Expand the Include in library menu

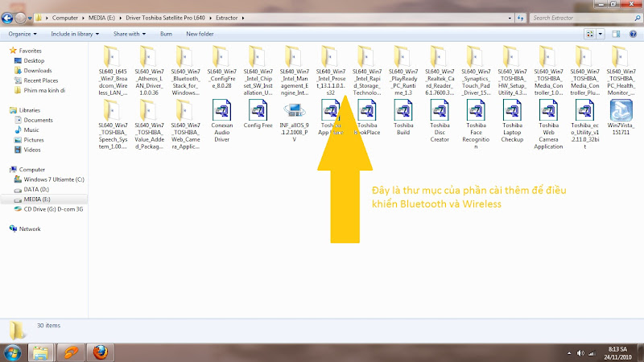pos(75,34)
